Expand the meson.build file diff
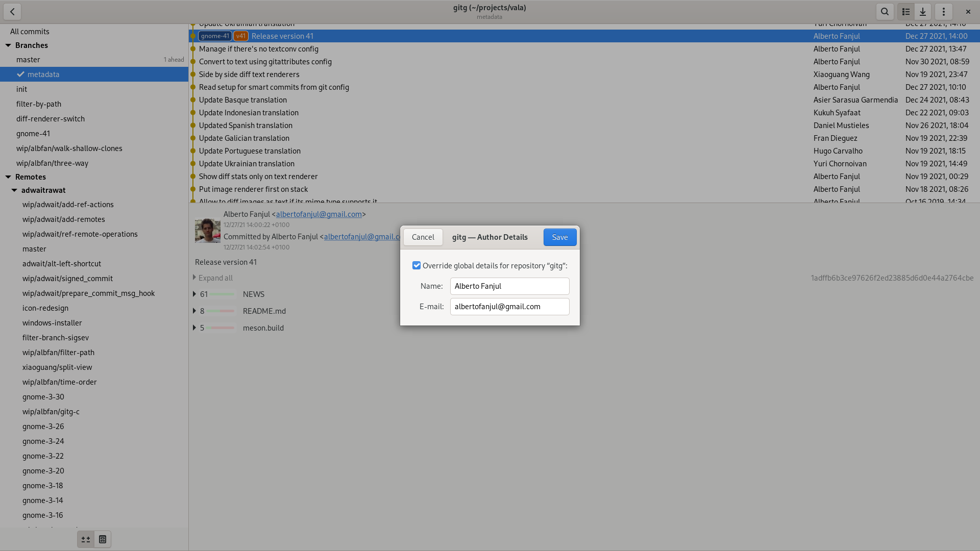Image resolution: width=980 pixels, height=551 pixels. pyautogui.click(x=194, y=328)
